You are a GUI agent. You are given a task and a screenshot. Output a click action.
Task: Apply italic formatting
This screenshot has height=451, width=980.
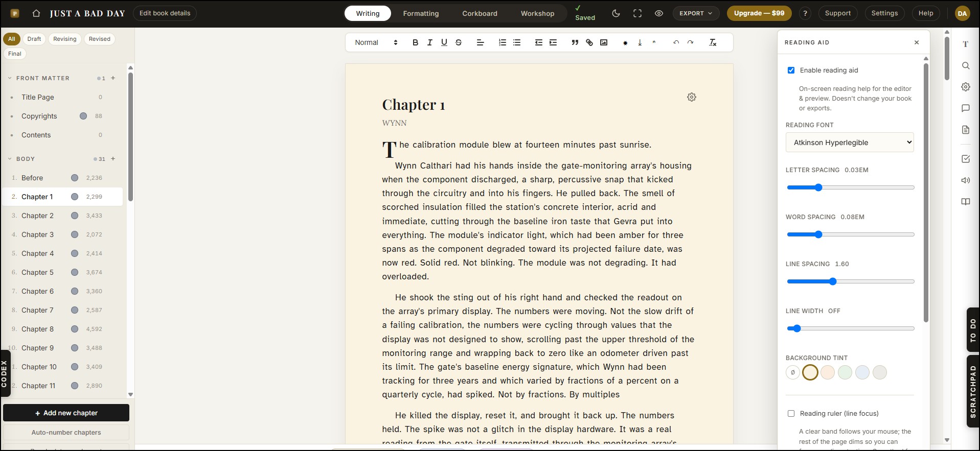pos(429,42)
